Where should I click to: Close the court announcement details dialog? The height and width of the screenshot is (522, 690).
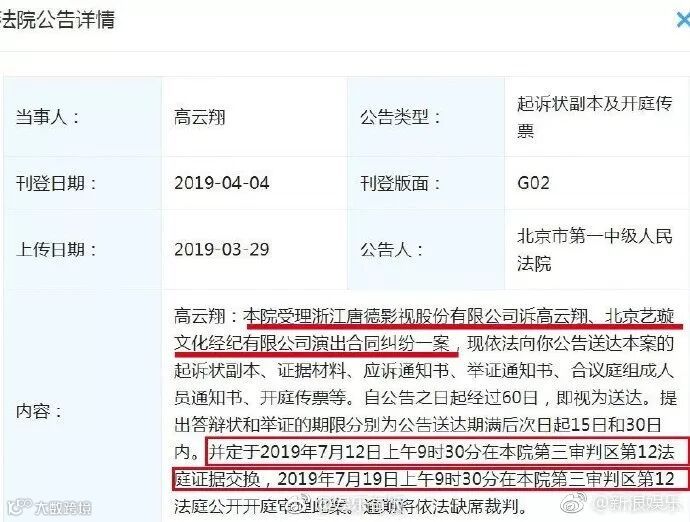click(683, 20)
